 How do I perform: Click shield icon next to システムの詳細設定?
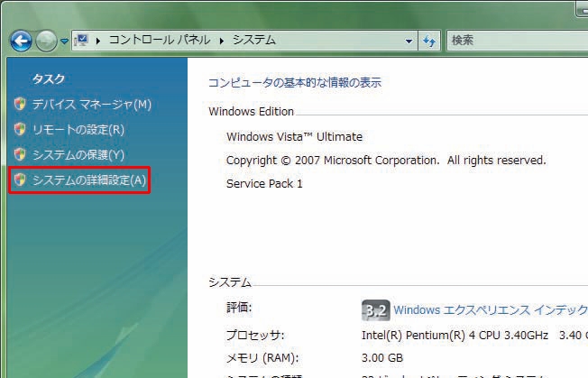click(x=20, y=180)
